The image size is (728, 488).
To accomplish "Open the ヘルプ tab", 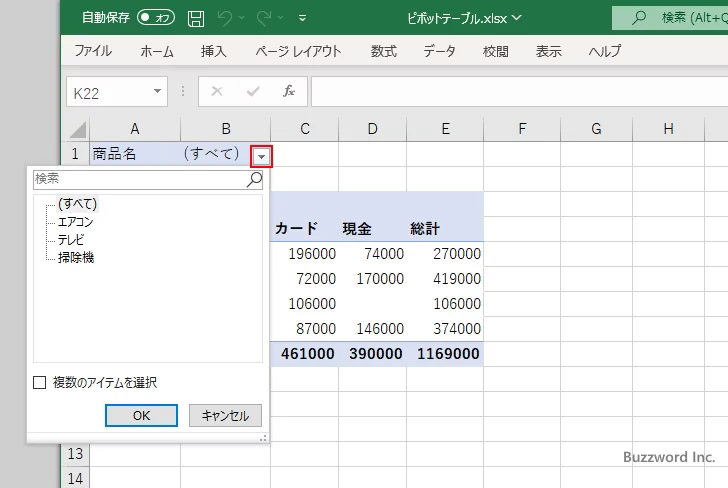I will (x=604, y=51).
